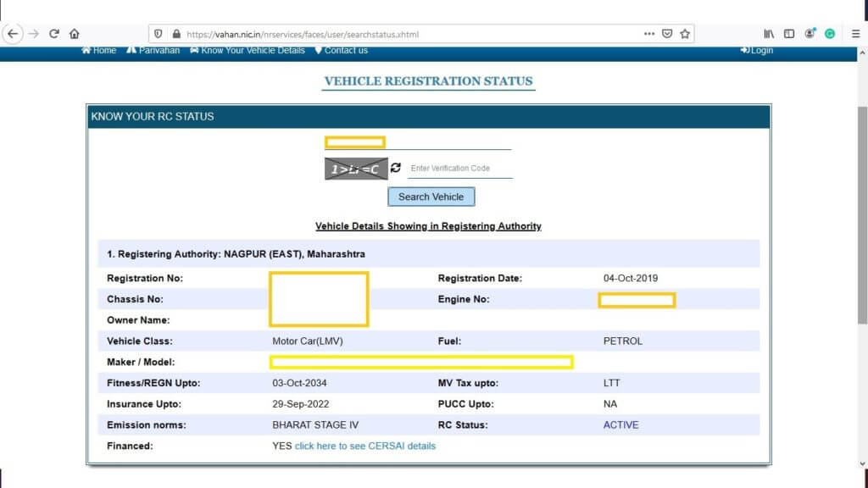Open the Firefox hamburger menu
Viewport: 868px width, 488px height.
coord(856,34)
